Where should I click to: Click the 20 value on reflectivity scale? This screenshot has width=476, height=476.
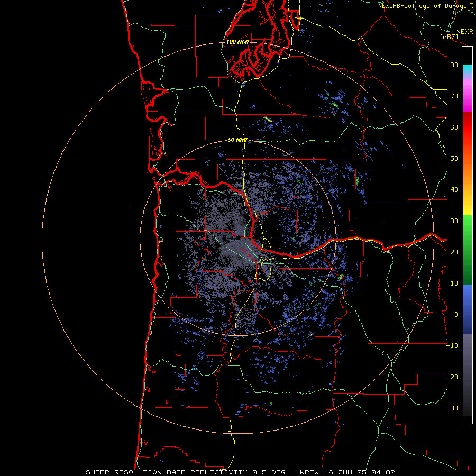point(454,252)
